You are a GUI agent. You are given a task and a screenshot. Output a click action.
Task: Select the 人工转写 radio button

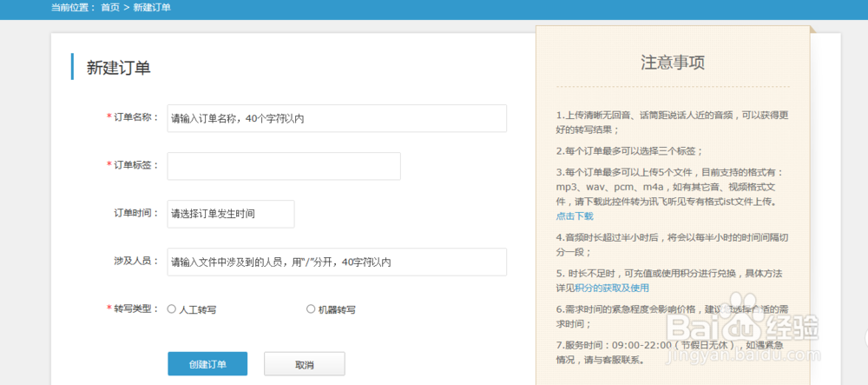pos(172,309)
